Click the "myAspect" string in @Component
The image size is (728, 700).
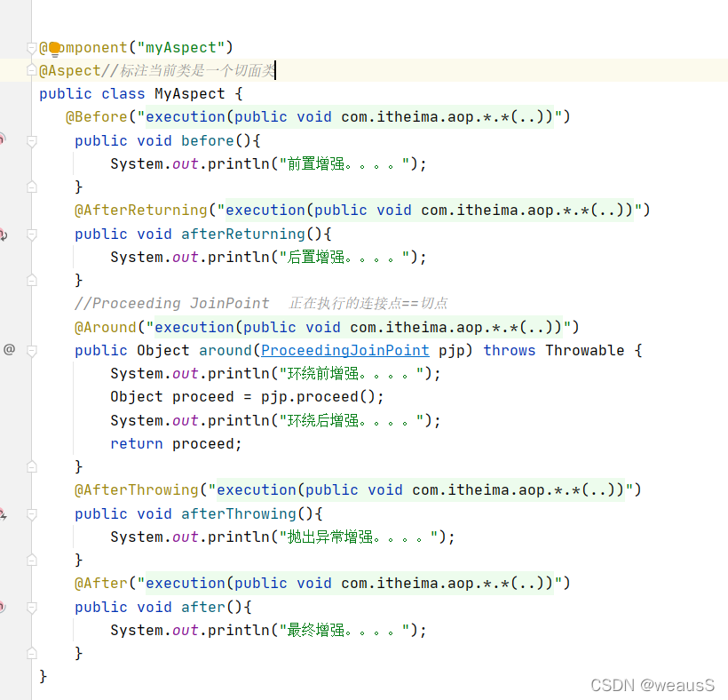coord(180,47)
